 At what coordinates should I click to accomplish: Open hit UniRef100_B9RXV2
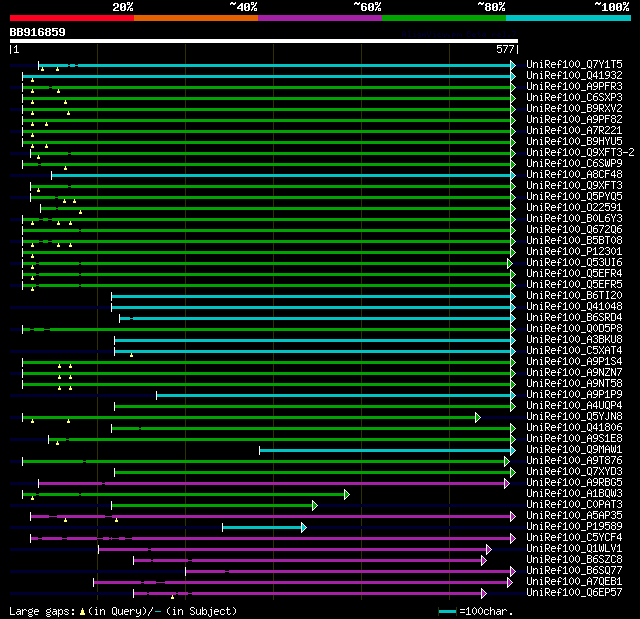[x=574, y=109]
